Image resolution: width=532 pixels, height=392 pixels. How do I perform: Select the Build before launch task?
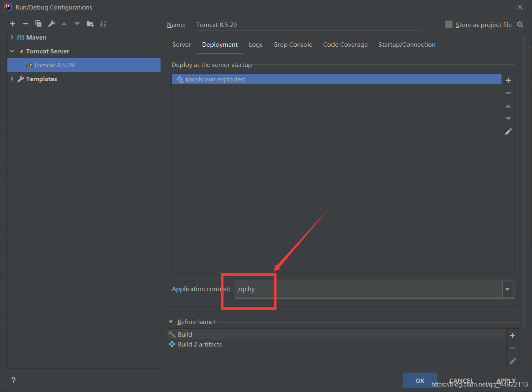(337, 334)
